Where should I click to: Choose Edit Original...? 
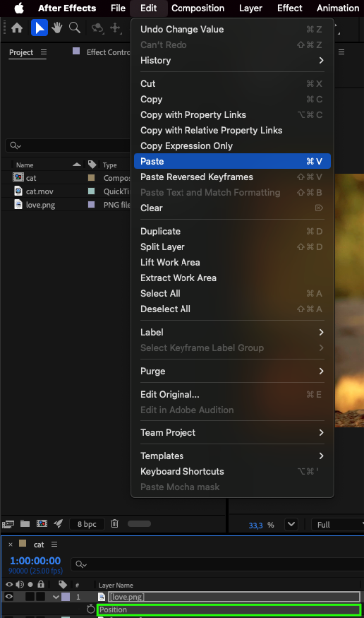coord(232,394)
